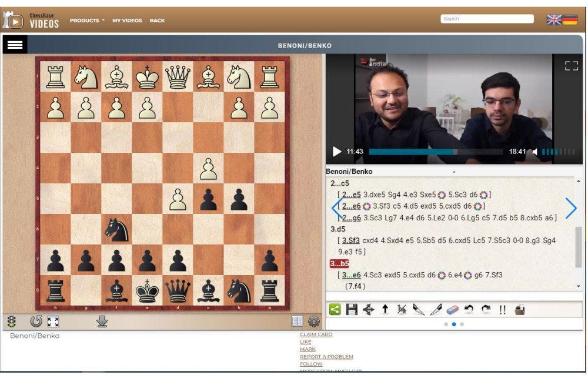Open board settings gear icon
The image size is (588, 392).
click(x=314, y=321)
